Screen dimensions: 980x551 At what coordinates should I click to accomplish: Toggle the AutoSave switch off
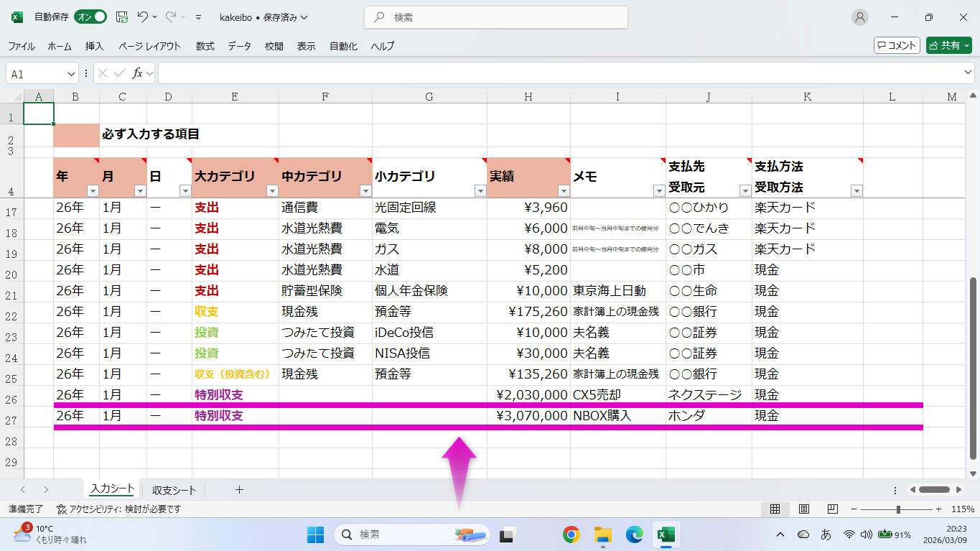click(90, 17)
